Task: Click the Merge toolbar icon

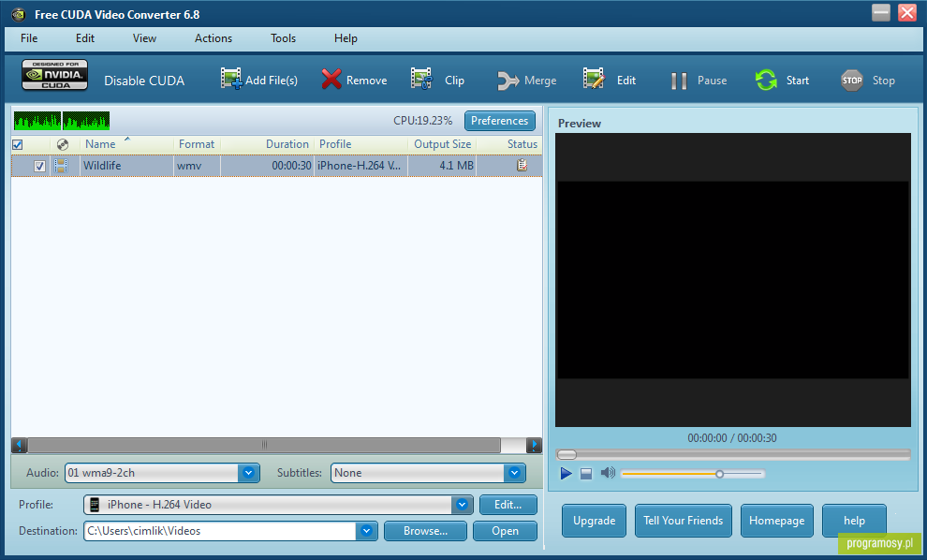Action: (508, 81)
